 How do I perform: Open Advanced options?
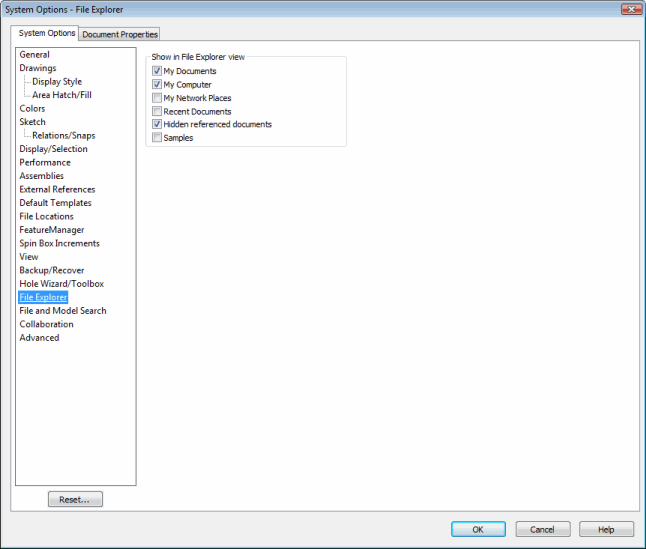(40, 338)
